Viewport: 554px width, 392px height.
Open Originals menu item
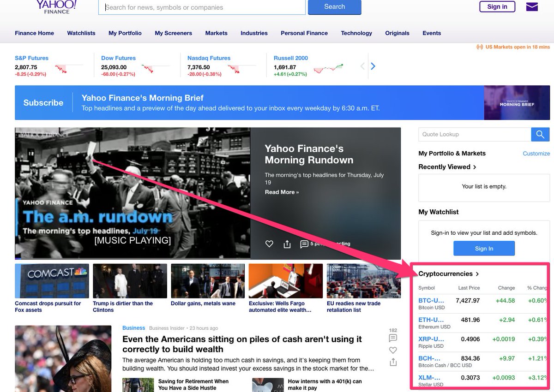point(397,33)
